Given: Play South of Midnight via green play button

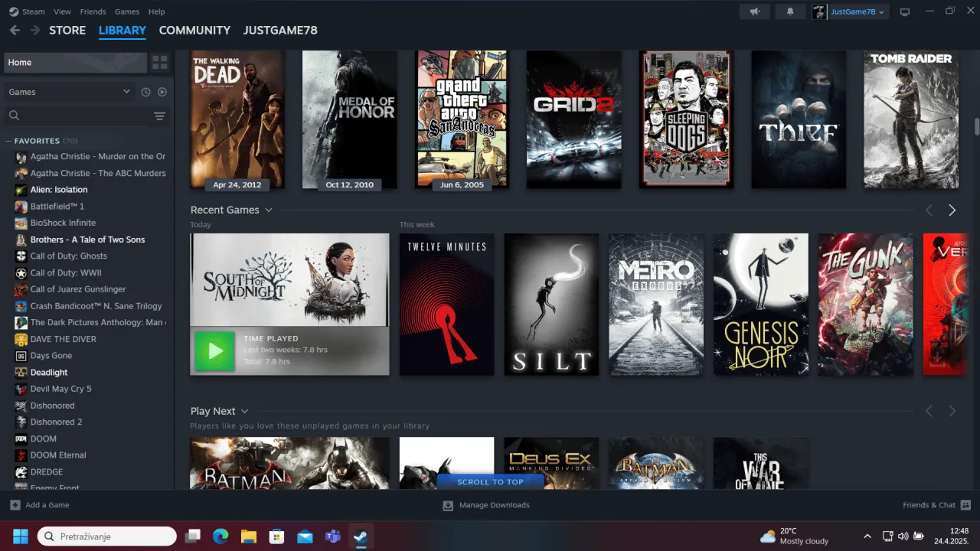Looking at the screenshot, I should pyautogui.click(x=214, y=352).
